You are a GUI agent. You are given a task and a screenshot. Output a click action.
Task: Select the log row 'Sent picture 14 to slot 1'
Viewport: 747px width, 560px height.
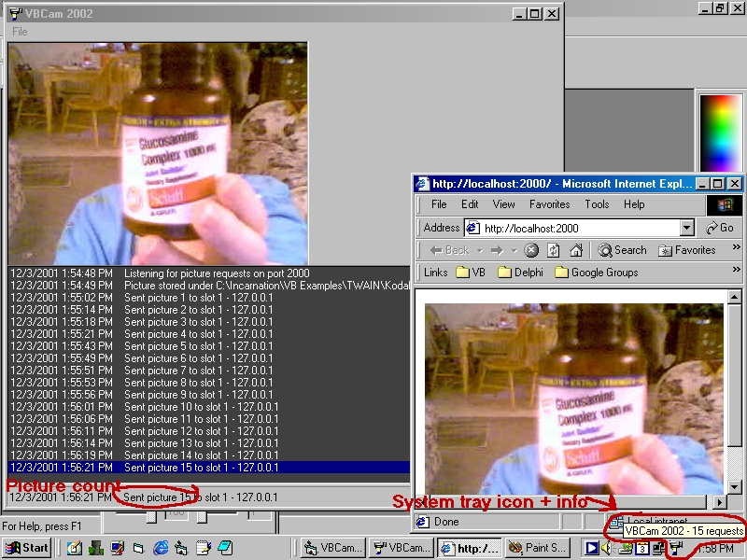tap(209, 455)
